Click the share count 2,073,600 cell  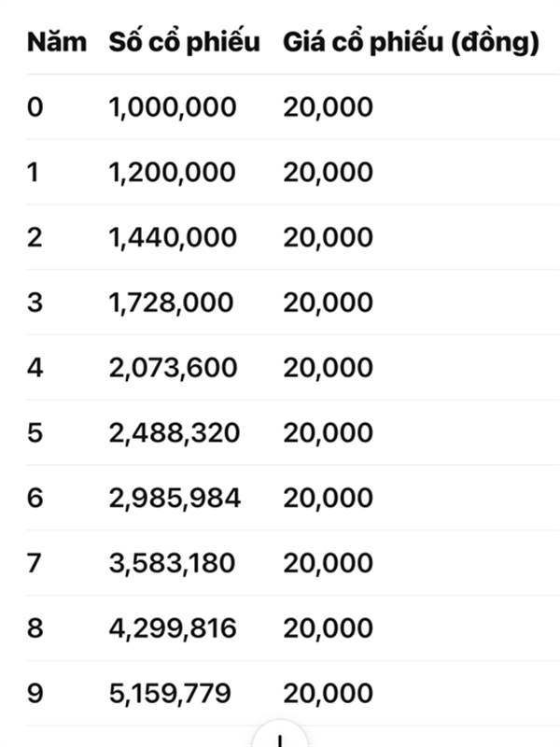pos(173,368)
